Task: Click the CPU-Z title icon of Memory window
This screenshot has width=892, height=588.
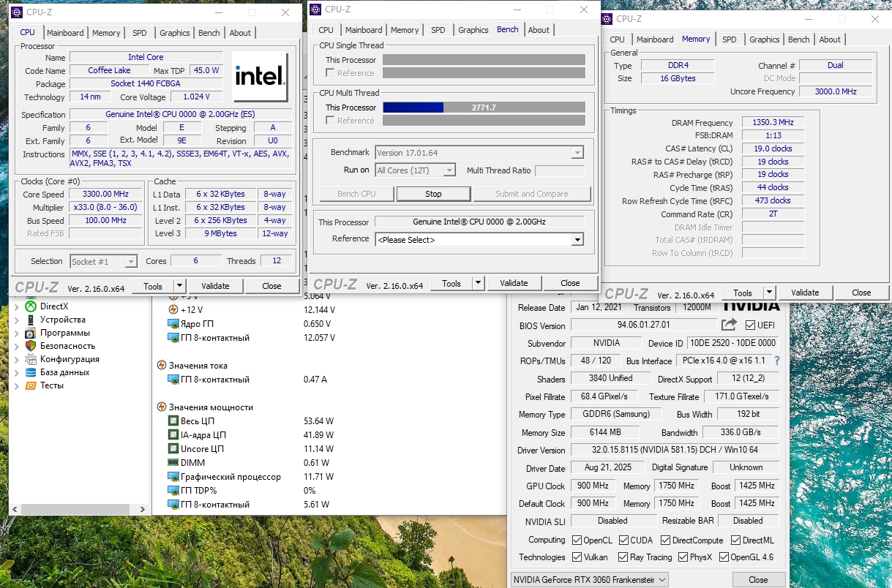Action: 607,19
